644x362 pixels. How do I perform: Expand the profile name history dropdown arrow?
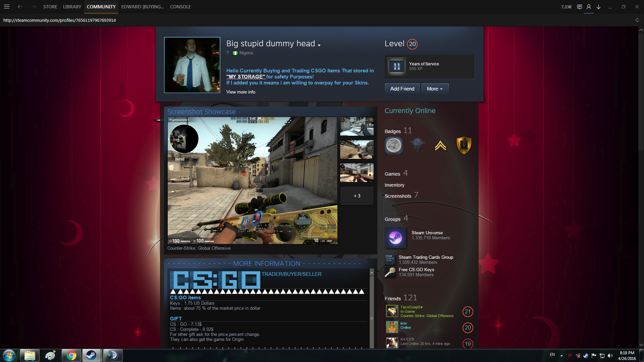[319, 45]
